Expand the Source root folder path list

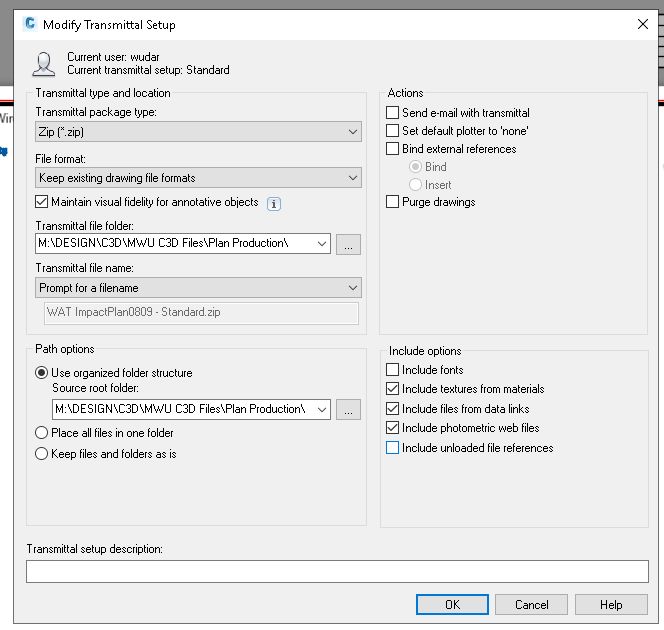[x=321, y=409]
